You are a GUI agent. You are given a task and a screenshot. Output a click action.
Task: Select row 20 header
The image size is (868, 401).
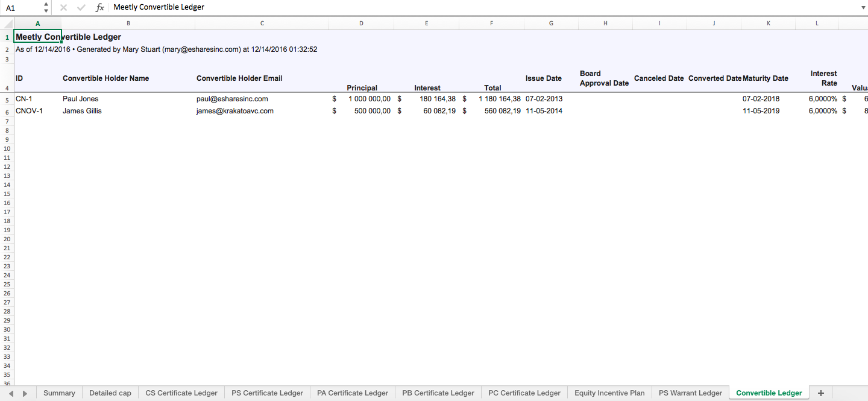(x=7, y=239)
